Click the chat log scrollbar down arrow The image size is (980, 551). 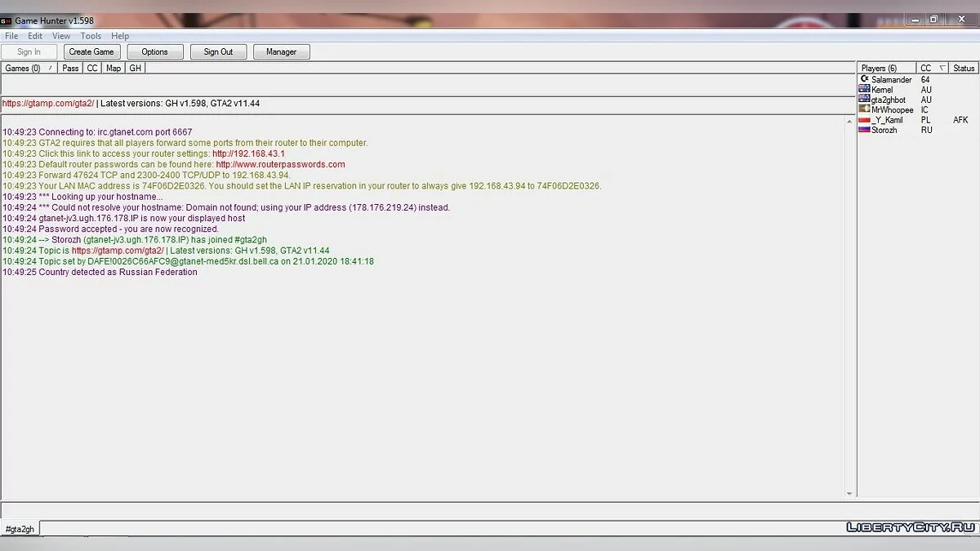click(x=849, y=493)
